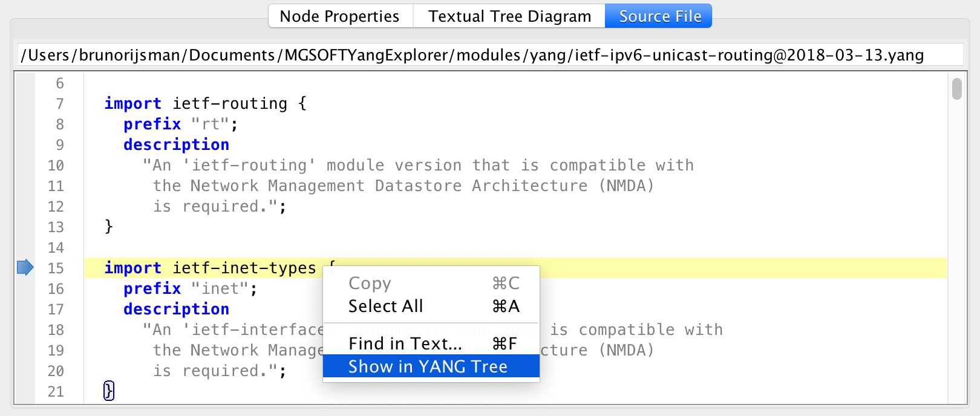Click the vertical scrollbar thumb

click(956, 88)
